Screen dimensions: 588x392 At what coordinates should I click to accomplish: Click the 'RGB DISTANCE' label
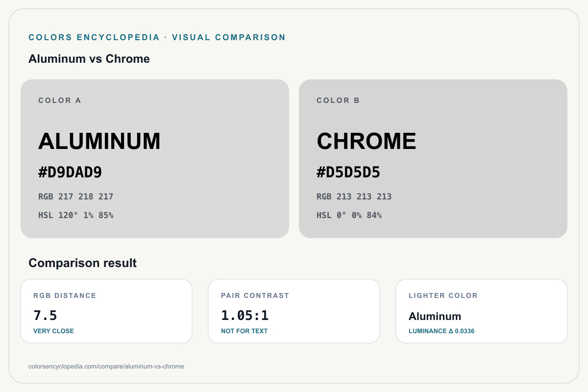pos(65,295)
